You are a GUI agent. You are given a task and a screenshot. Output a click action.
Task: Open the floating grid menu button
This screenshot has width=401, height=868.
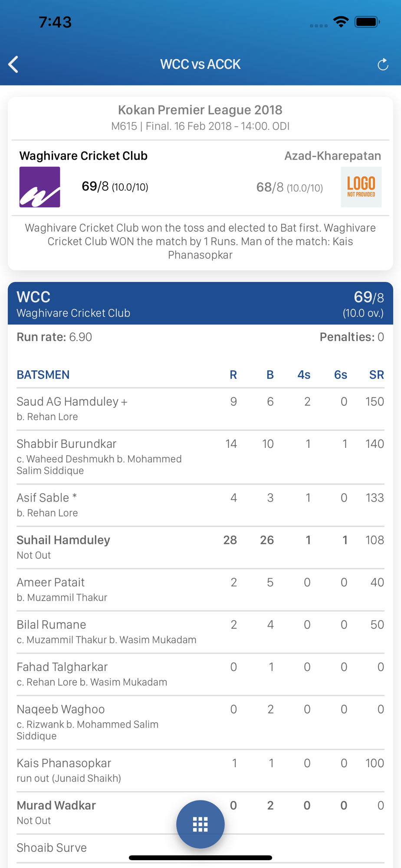tap(200, 824)
